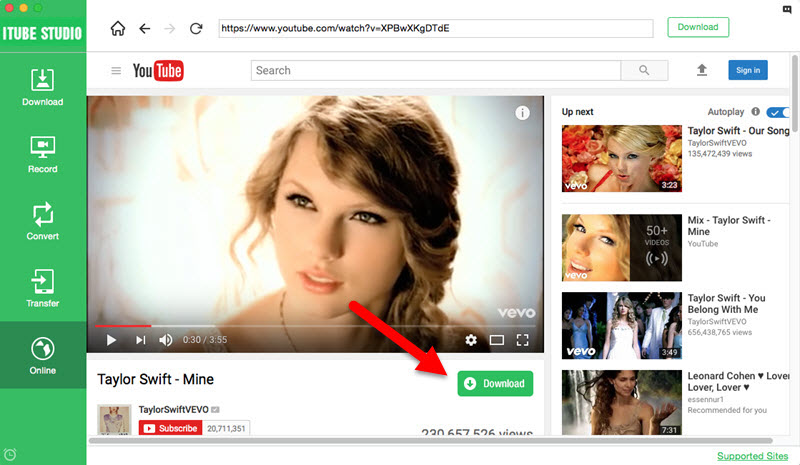Play the Taylor Swift - Mine video
Screen dimensions: 800x465
point(111,340)
